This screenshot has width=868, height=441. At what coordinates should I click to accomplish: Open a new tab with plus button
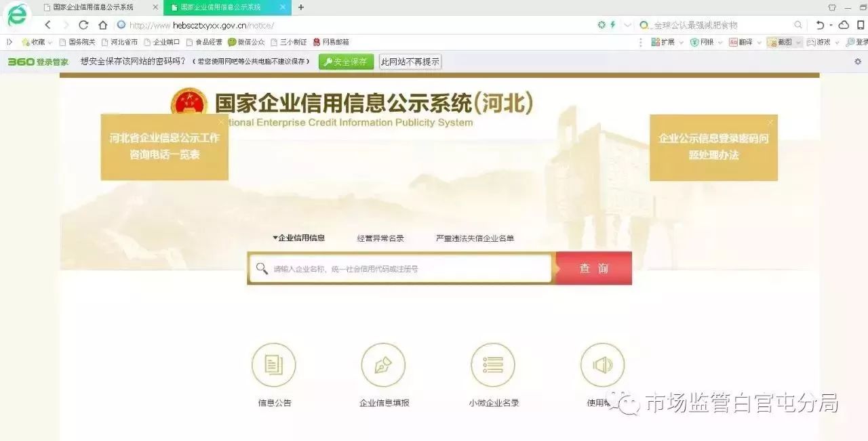301,7
